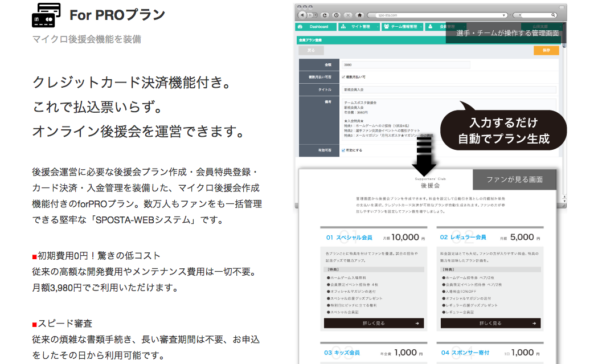Toggle the 複数月払い可 checkbox
This screenshot has height=364, width=598.
(343, 77)
